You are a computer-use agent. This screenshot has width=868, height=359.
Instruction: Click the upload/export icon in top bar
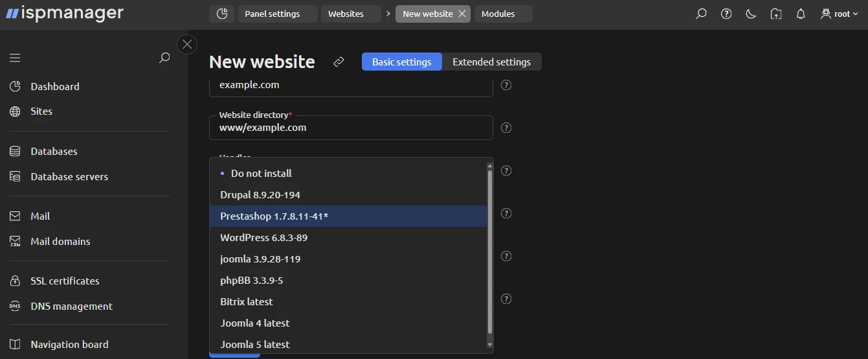pyautogui.click(x=776, y=14)
